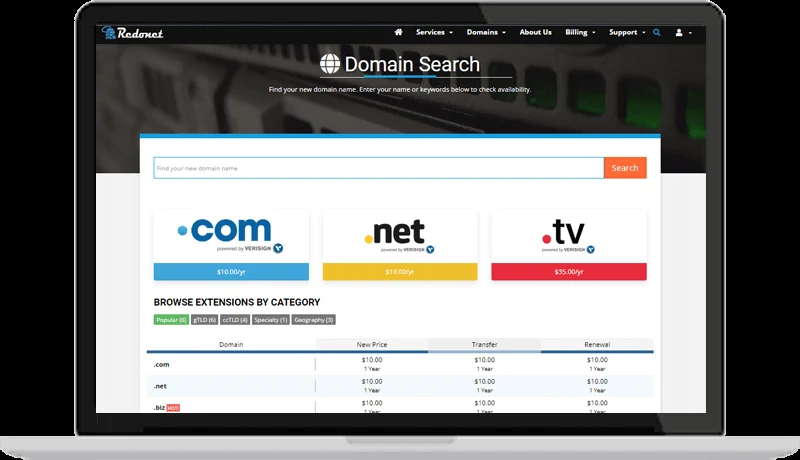Select the .tv Verisign domain card
800x460 pixels.
click(x=569, y=245)
